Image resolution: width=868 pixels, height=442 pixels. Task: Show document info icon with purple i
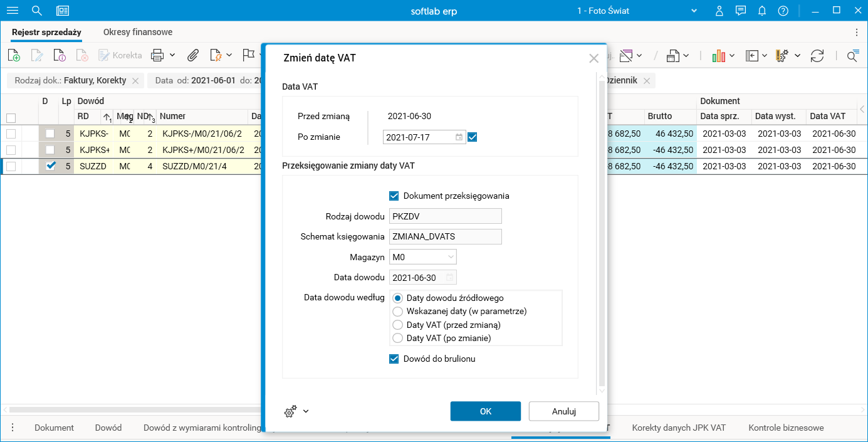tap(60, 55)
